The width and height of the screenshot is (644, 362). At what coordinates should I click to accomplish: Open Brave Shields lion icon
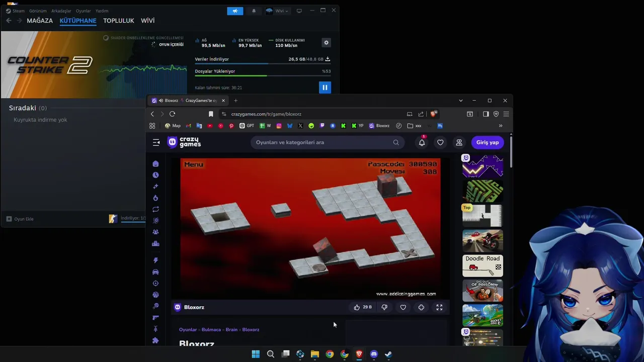pyautogui.click(x=433, y=114)
